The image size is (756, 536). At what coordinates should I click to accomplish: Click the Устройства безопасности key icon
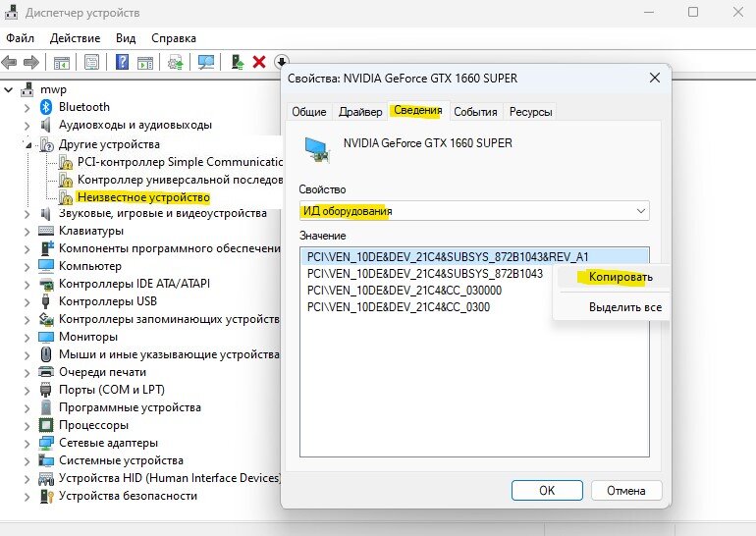(46, 496)
